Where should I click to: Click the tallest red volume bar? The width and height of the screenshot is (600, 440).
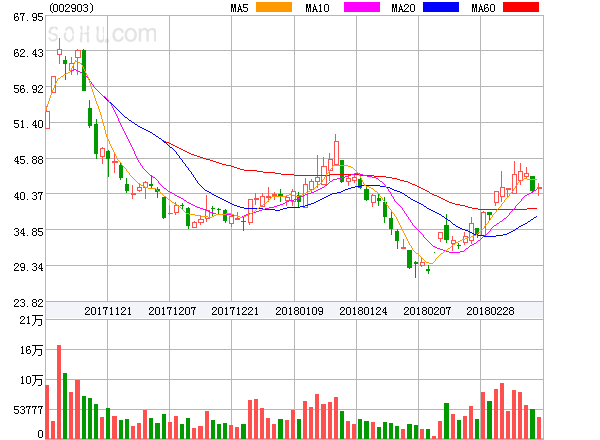point(59,392)
